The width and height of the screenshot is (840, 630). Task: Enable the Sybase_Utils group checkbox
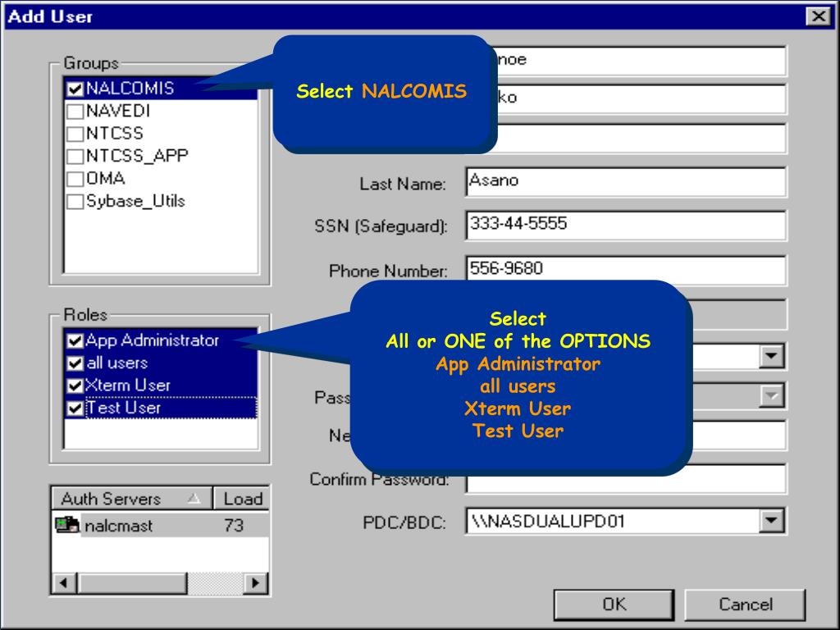[x=75, y=202]
